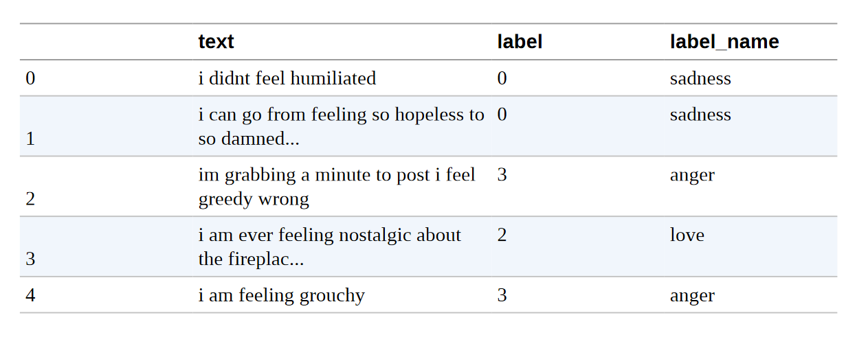Viewport: 868px width, 359px height.
Task: Click label value 3 in grouchy row
Action: tap(502, 295)
